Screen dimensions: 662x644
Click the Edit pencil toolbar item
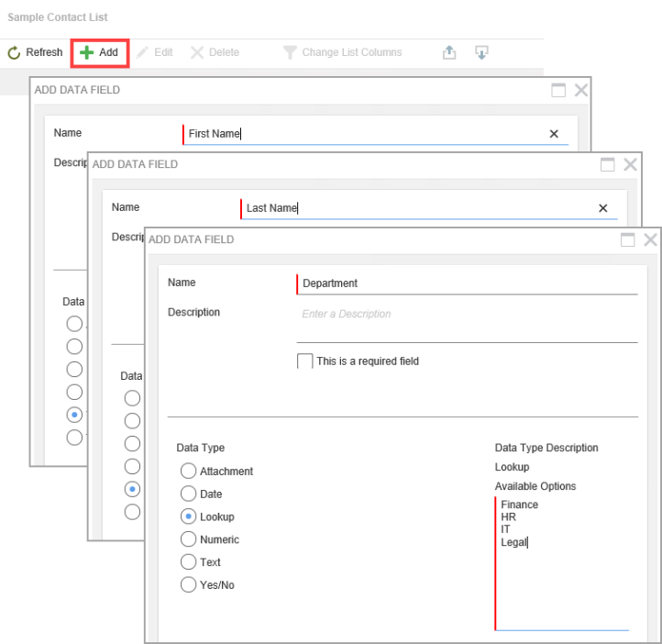[x=154, y=52]
